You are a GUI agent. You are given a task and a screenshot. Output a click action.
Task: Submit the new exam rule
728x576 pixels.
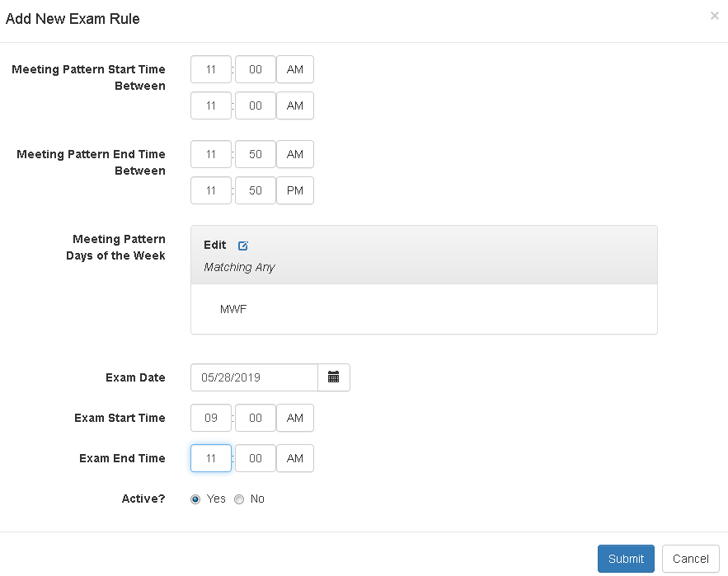pos(626,559)
